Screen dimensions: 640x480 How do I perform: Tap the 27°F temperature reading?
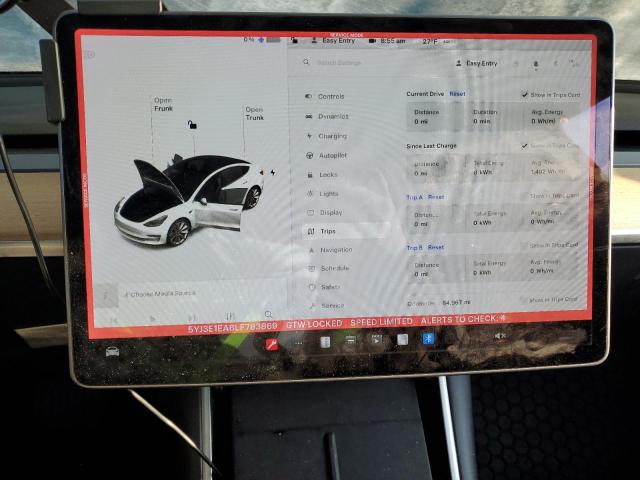point(430,42)
